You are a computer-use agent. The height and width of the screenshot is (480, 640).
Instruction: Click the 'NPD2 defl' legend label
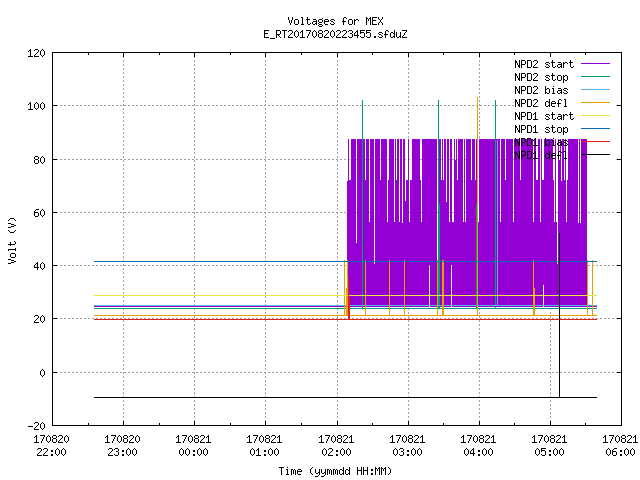tap(541, 103)
